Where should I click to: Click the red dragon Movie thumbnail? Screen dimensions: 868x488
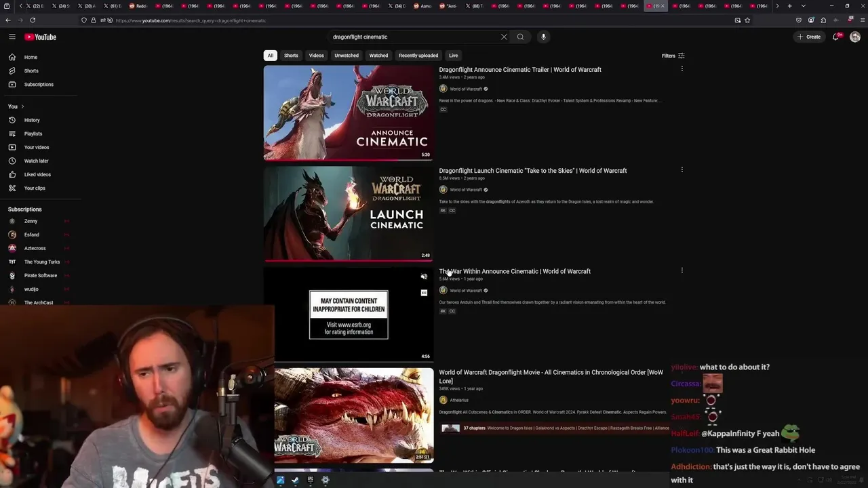(354, 415)
